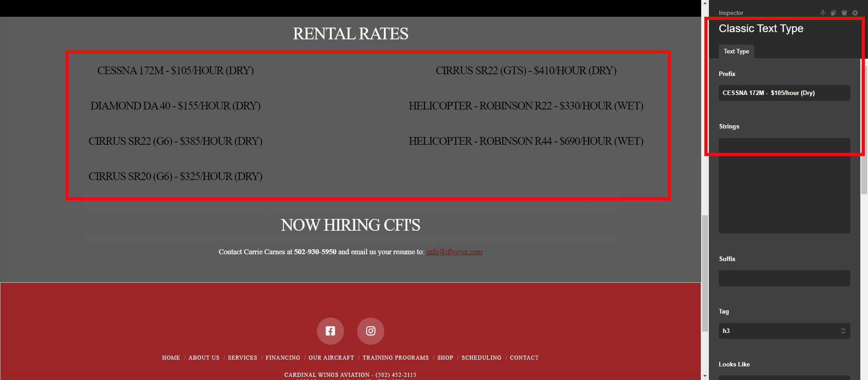Image resolution: width=868 pixels, height=380 pixels.
Task: Open the Our Aircraft footer link
Action: (331, 358)
